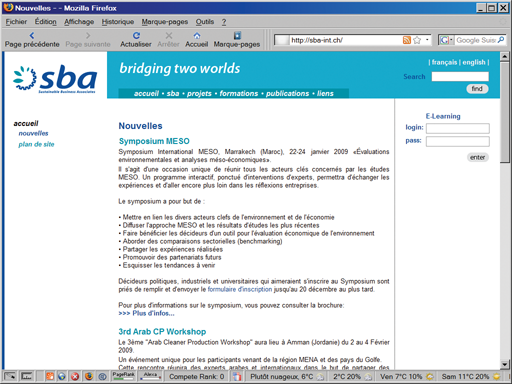Click Compete Rank: 0 in status bar
This screenshot has height=384, width=512.
(x=197, y=377)
